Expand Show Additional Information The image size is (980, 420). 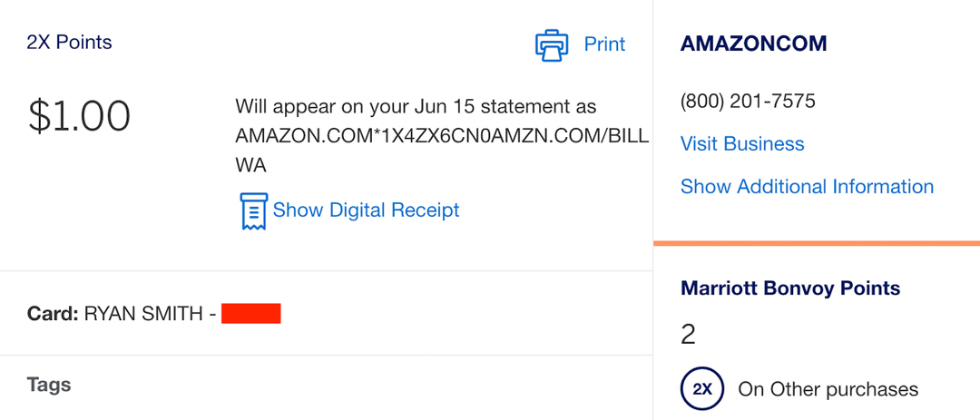coord(807,187)
